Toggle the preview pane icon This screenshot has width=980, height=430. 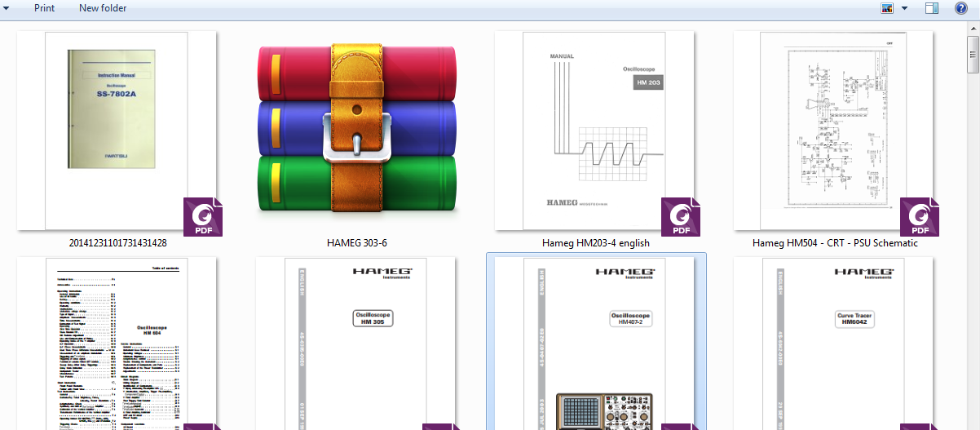[x=933, y=8]
